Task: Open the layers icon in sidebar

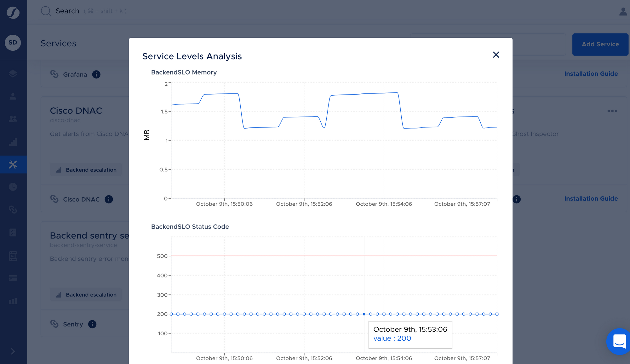Action: pyautogui.click(x=13, y=74)
